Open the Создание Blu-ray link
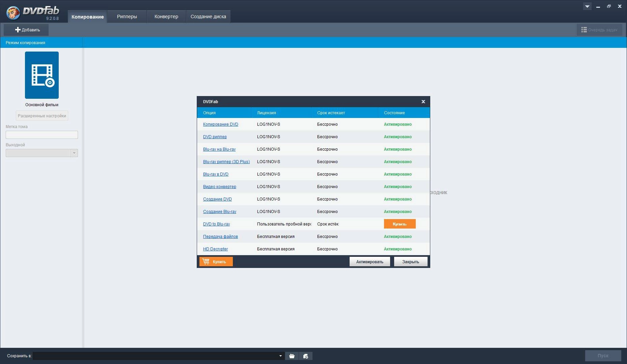The image size is (627, 364). point(220,212)
